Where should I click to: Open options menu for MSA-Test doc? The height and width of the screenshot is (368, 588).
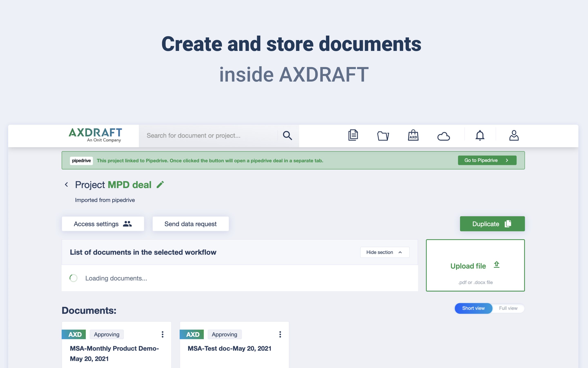280,334
